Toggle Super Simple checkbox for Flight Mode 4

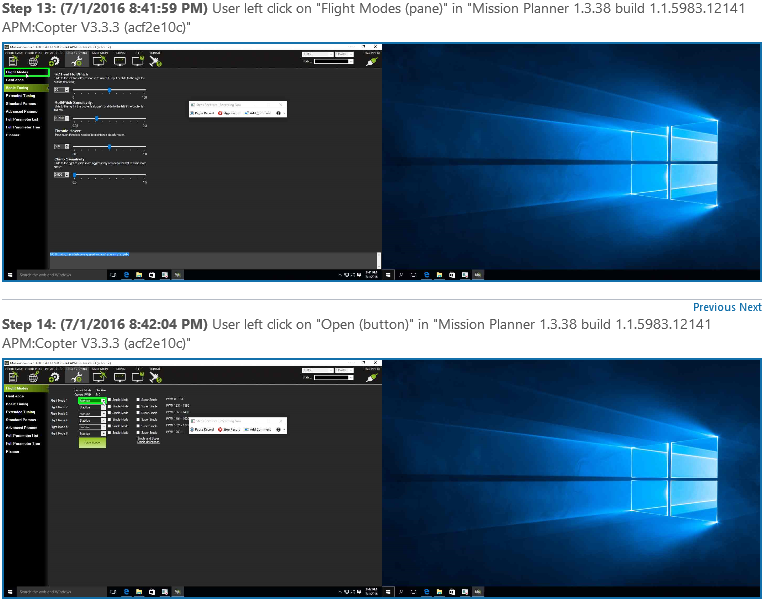(x=139, y=420)
